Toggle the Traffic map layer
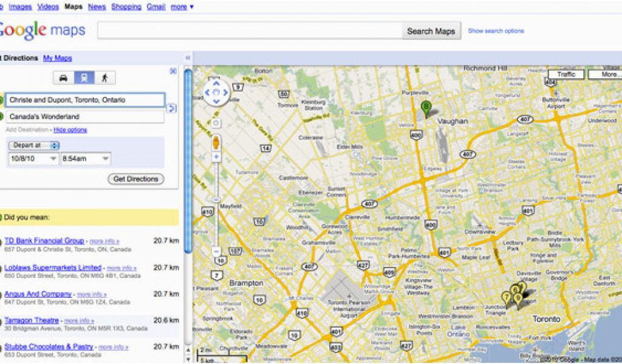Screen dimensions: 622x364 (x=566, y=75)
